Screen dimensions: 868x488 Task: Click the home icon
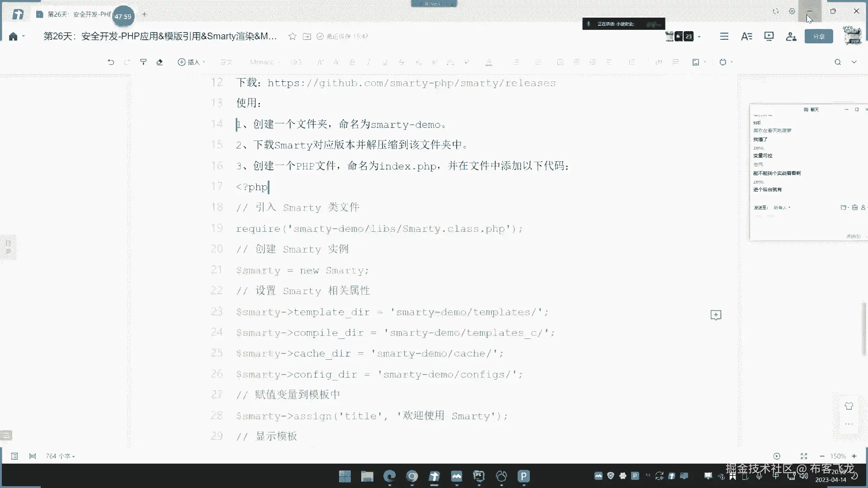pos(13,36)
